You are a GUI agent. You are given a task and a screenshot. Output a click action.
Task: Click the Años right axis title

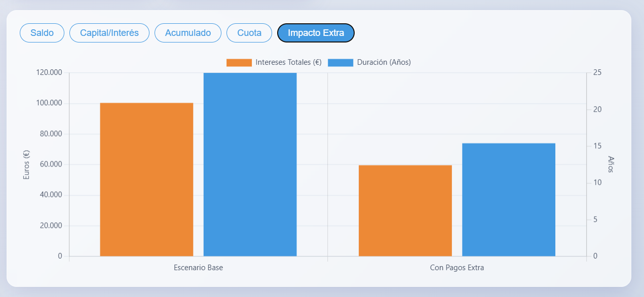(x=611, y=164)
